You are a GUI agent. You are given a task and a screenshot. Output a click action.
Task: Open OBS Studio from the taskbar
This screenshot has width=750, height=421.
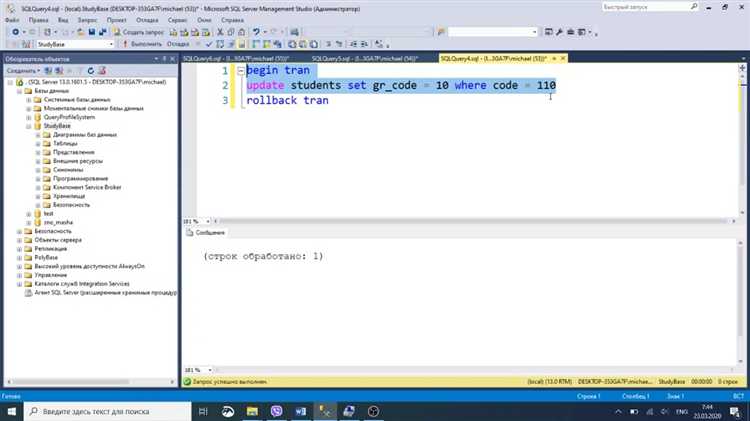374,411
